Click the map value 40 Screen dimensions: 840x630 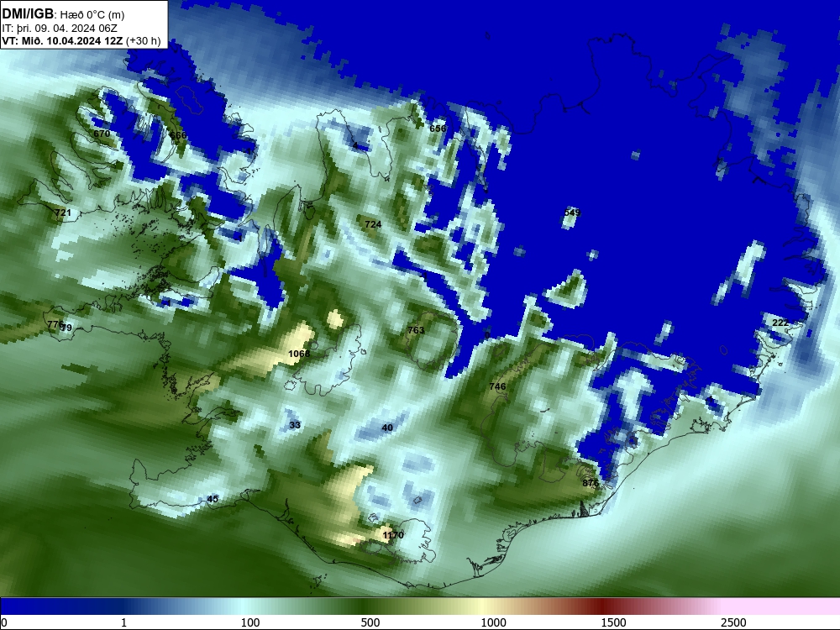pos(387,428)
